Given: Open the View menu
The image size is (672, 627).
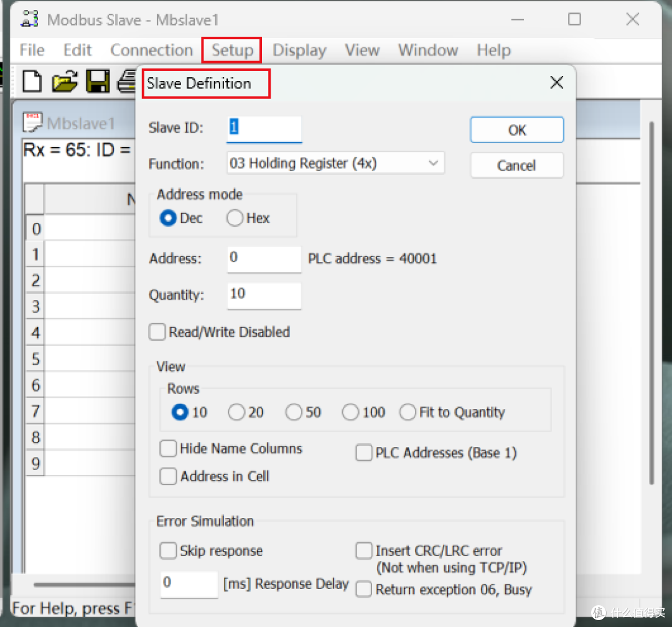Looking at the screenshot, I should pyautogui.click(x=362, y=50).
